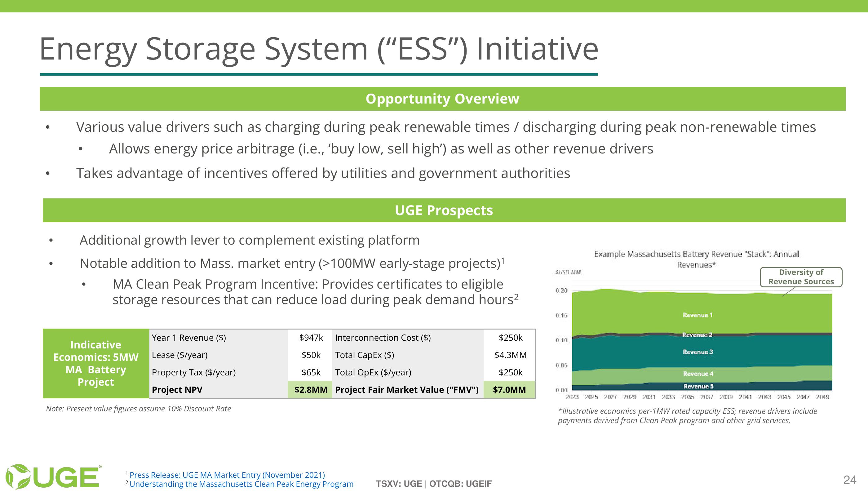Click the 'Notable addition to Mass. market entry' bullet
Viewport: 868px width, 496px height.
(x=292, y=264)
